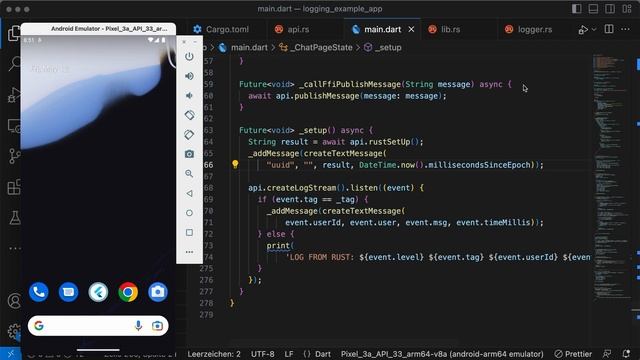
Task: Toggle the primary side bar
Action: pyautogui.click(x=577, y=9)
